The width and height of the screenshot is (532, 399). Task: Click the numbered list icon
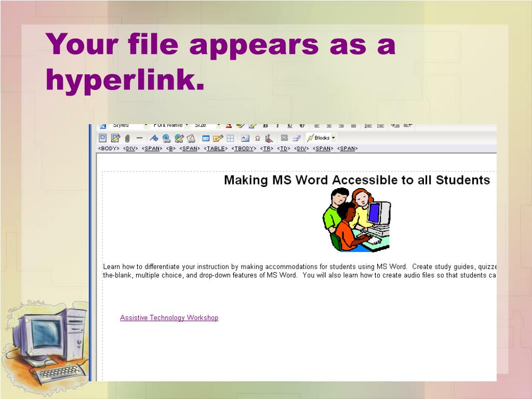point(368,126)
